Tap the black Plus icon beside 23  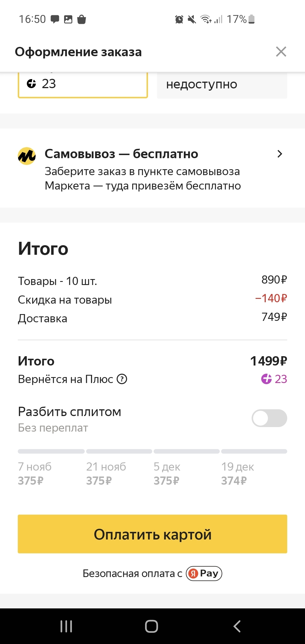click(31, 84)
